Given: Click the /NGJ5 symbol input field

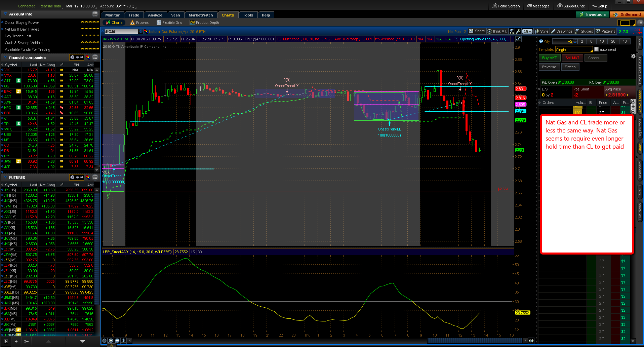Looking at the screenshot, I should (x=121, y=31).
